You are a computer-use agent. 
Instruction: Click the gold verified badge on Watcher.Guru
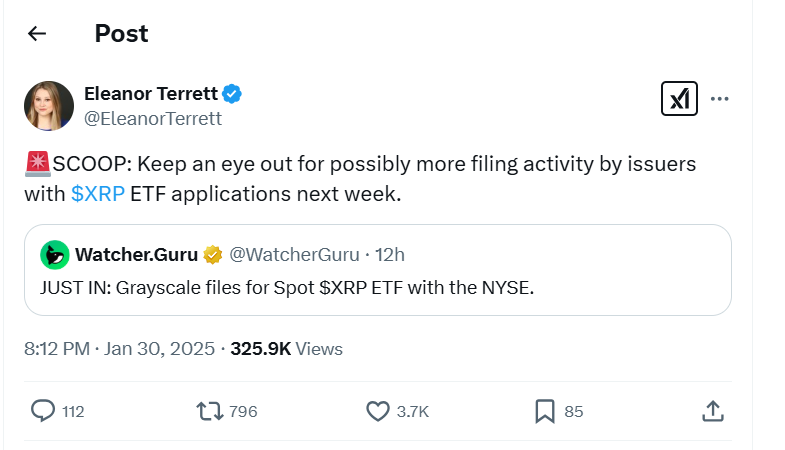[x=213, y=255]
